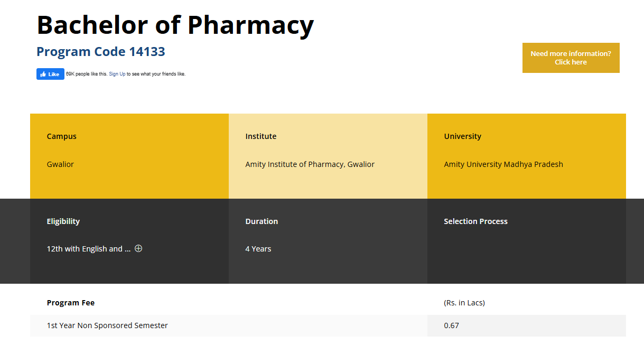644x354 pixels.
Task: Select the University header cell
Action: click(463, 136)
